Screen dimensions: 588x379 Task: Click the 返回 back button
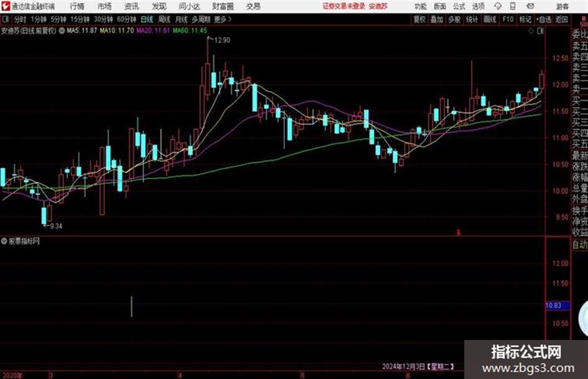pyautogui.click(x=561, y=19)
